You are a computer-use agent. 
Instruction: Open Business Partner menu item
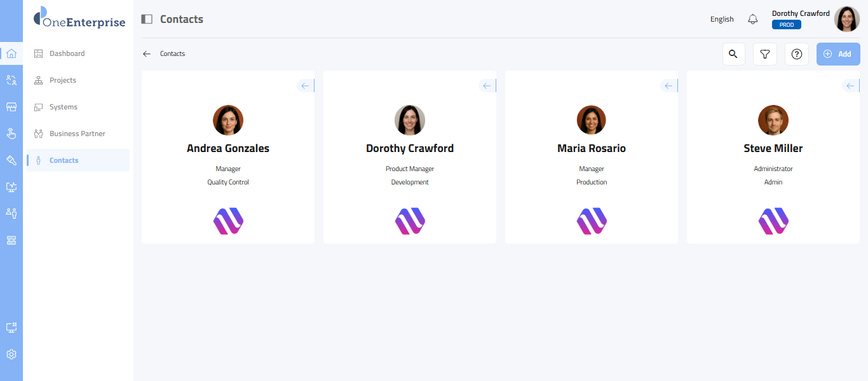click(x=77, y=134)
